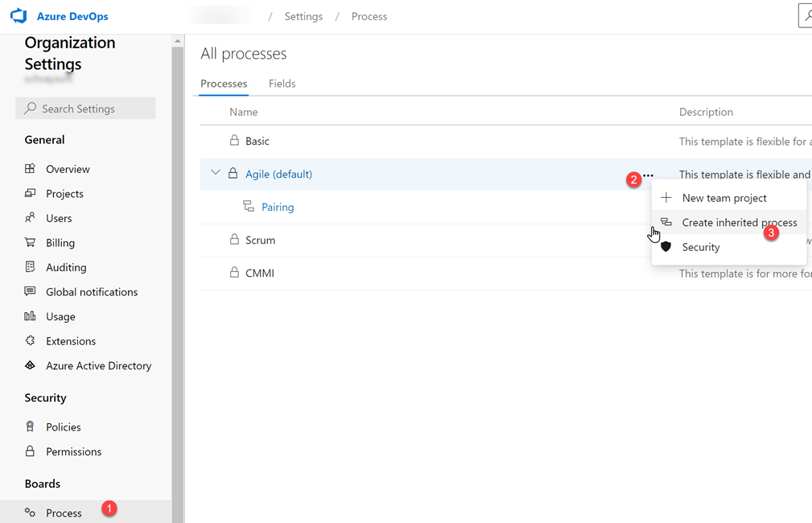Click the inherited process icon beside Pairing

249,206
